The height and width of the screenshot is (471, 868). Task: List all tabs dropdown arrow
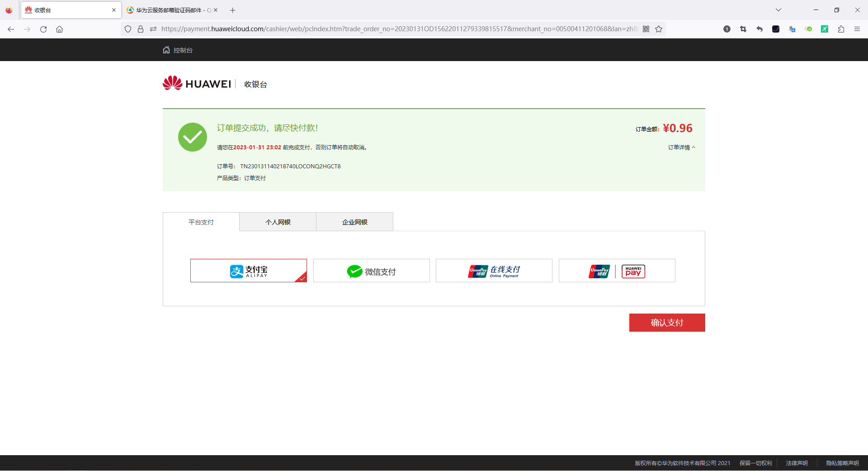[x=778, y=10]
